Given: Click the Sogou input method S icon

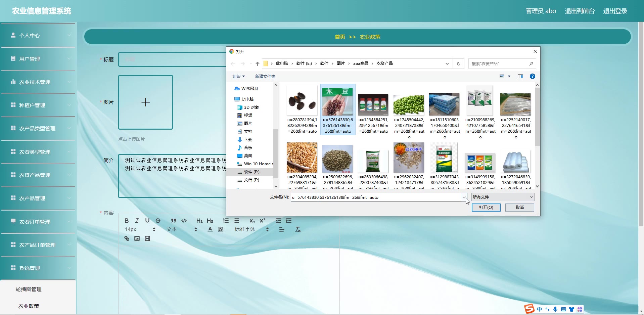Looking at the screenshot, I should pos(529,309).
